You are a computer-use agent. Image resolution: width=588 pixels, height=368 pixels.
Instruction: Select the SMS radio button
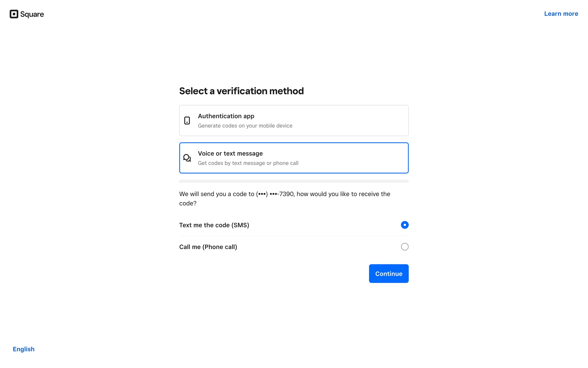click(405, 225)
